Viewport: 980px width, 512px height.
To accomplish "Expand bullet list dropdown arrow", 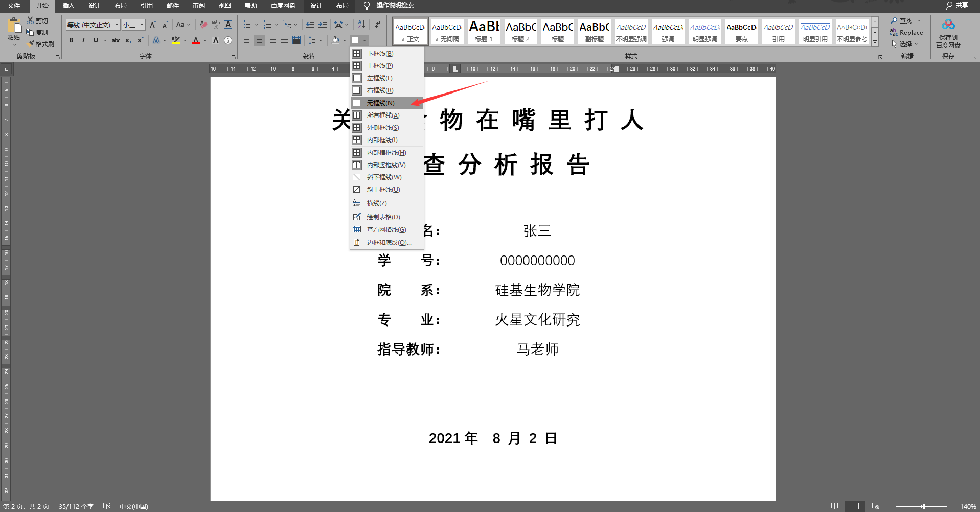I will [257, 25].
